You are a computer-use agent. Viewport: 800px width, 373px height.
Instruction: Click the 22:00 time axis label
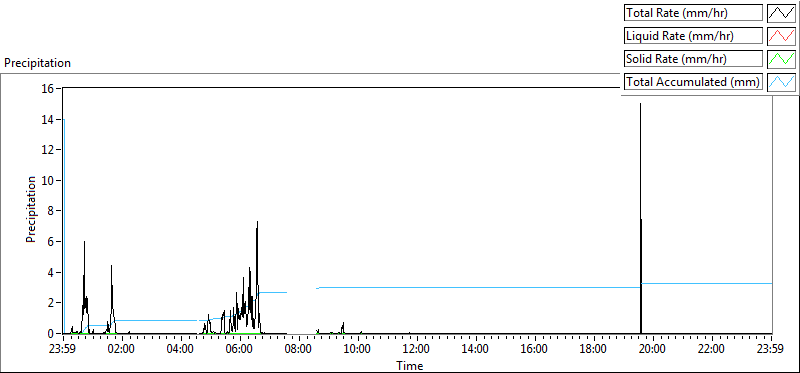tap(712, 350)
